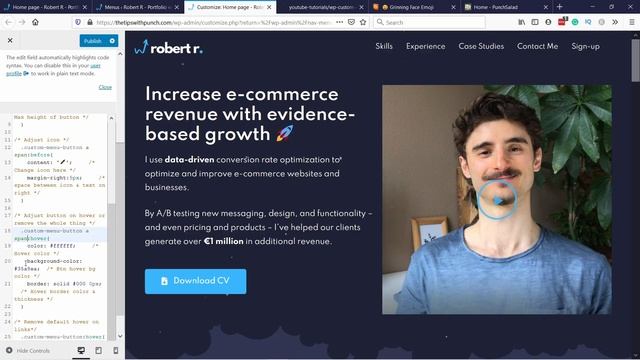Click the site security padlock icon
The height and width of the screenshot is (360, 640).
pos(90,22)
